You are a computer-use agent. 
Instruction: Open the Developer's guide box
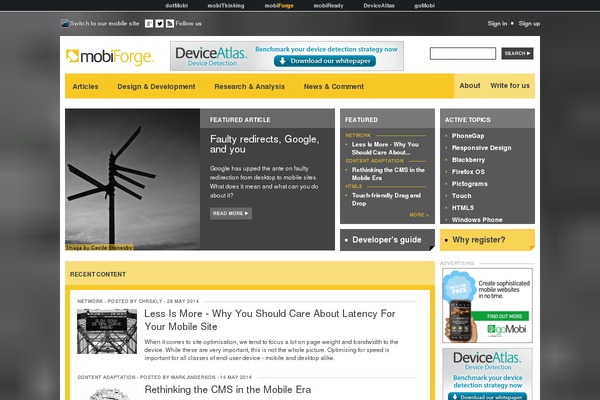pyautogui.click(x=387, y=240)
